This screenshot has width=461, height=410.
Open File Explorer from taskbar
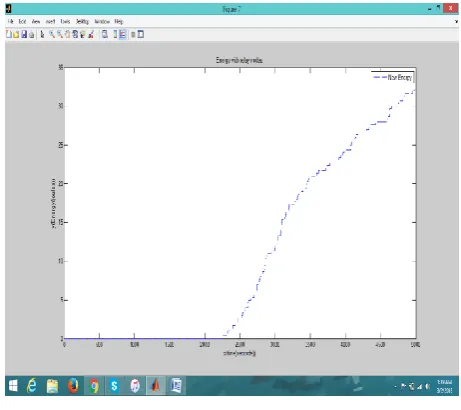click(x=52, y=386)
